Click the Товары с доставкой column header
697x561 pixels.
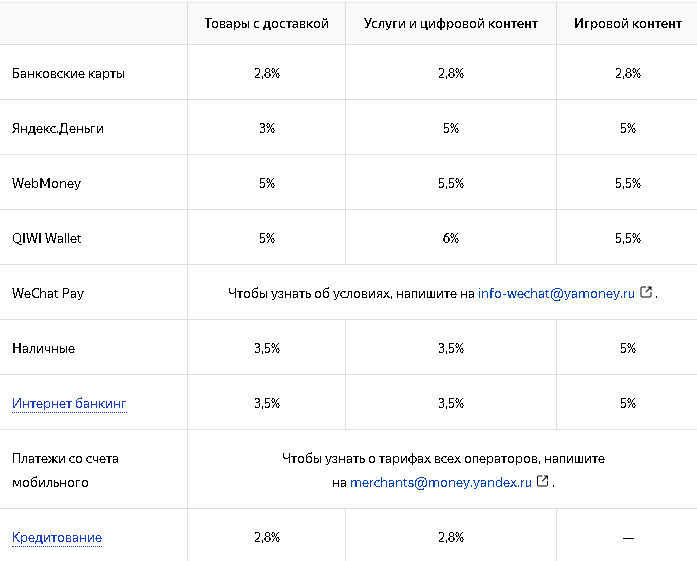266,23
